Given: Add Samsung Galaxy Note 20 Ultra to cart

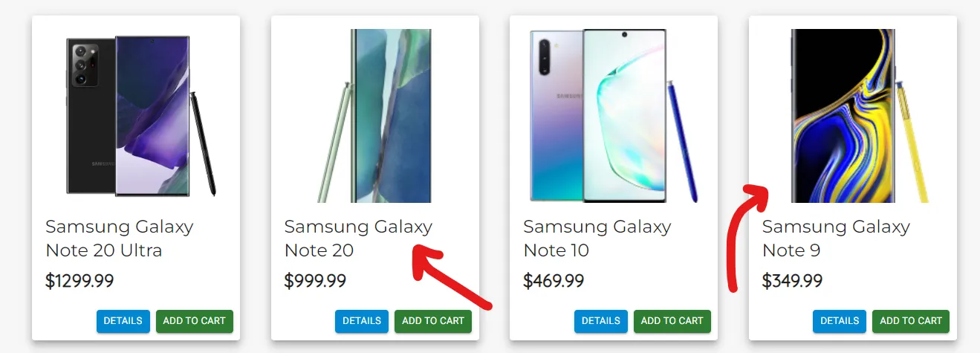Looking at the screenshot, I should click(x=195, y=321).
